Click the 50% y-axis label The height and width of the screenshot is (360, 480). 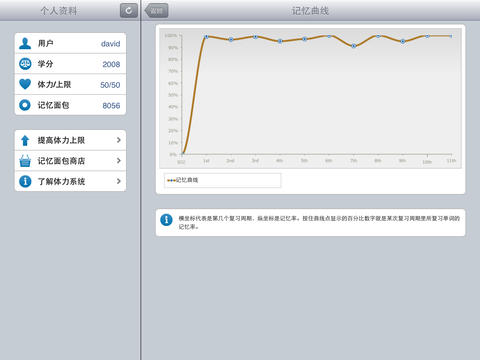coord(173,95)
